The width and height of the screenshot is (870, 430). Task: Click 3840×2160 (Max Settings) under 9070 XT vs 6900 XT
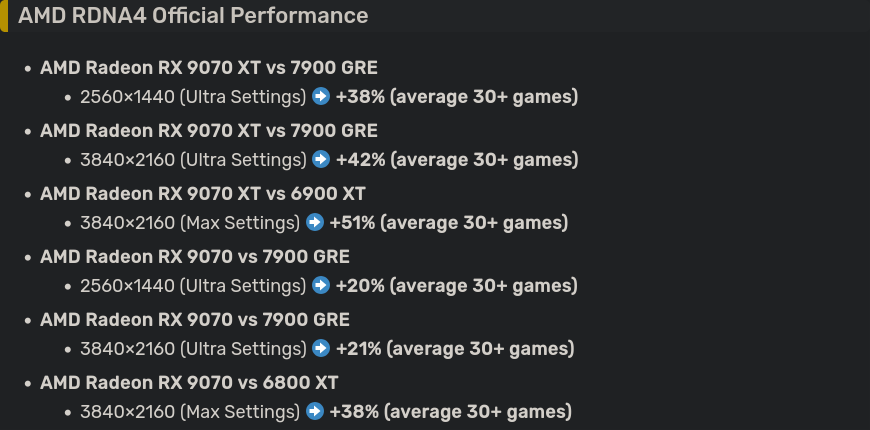[x=190, y=223]
